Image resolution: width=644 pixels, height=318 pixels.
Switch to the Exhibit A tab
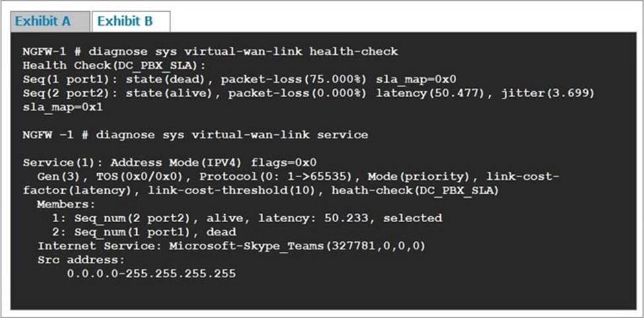coord(43,21)
